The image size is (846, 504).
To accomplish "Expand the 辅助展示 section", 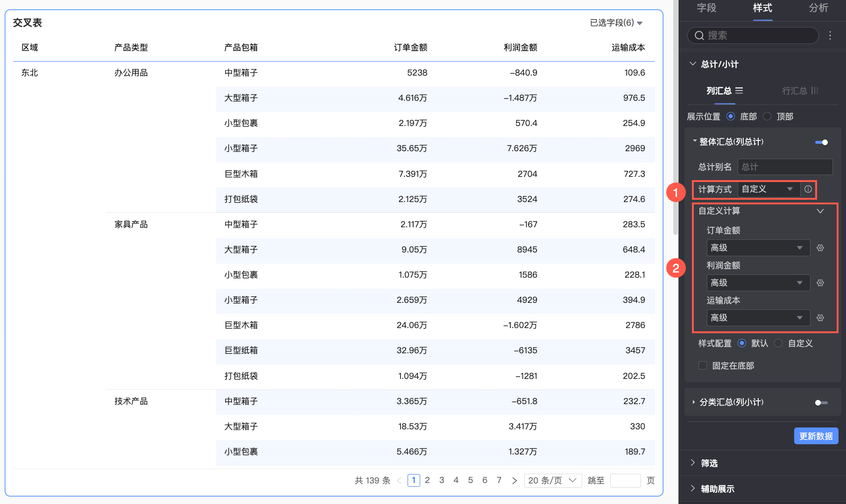I will pyautogui.click(x=693, y=488).
